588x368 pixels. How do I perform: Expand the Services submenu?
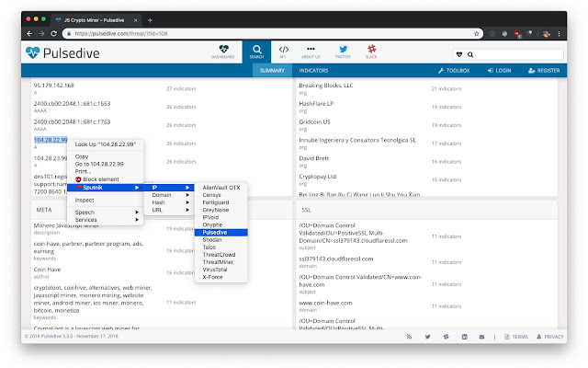pos(106,220)
